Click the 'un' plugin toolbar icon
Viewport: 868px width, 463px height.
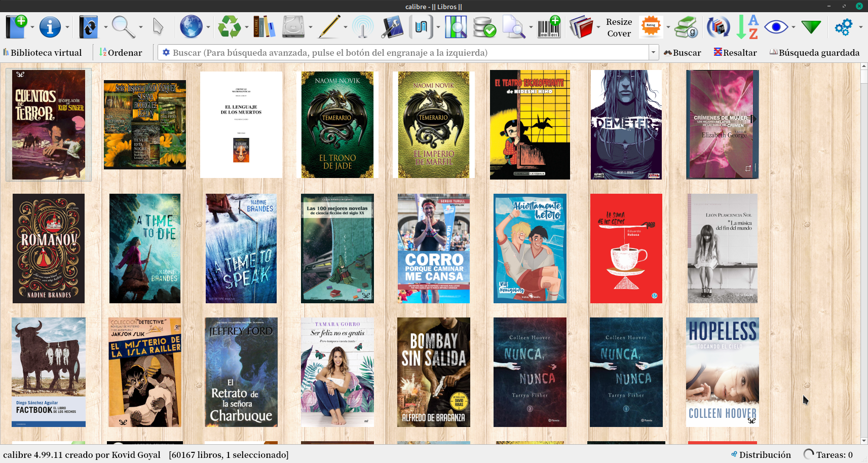[421, 27]
